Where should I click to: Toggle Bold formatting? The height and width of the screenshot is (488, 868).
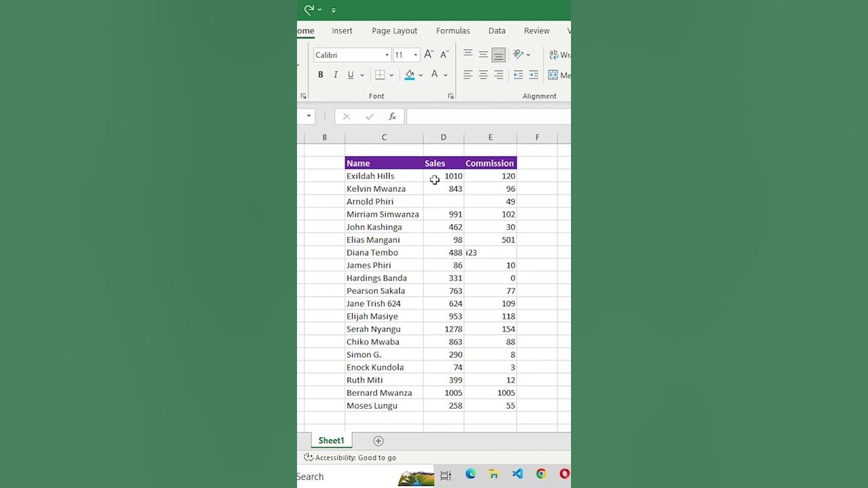tap(321, 75)
